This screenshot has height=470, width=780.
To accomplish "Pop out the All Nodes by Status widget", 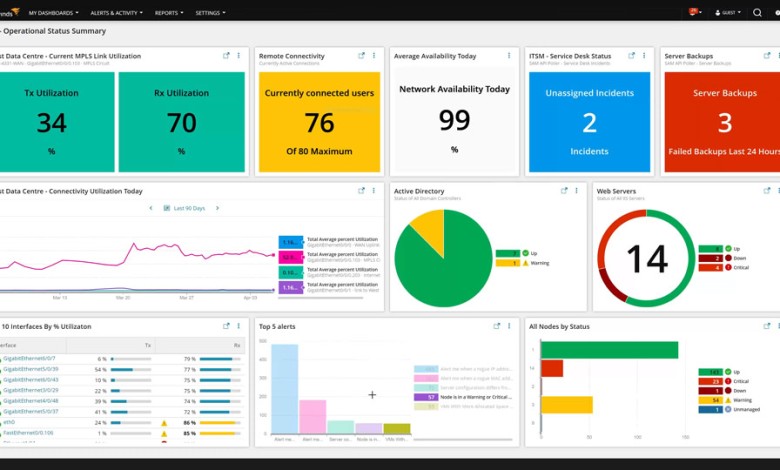I will pyautogui.click(x=767, y=326).
